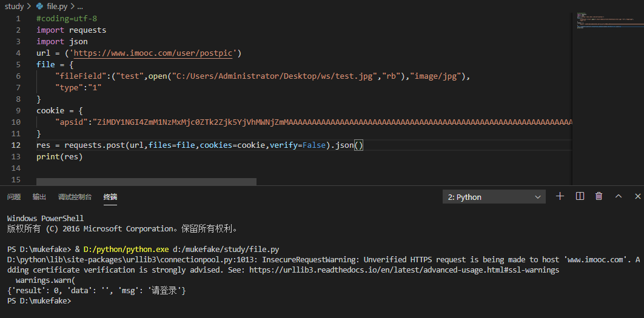Select the 终端 (Terminal) tab
The image size is (644, 318).
[x=110, y=197]
